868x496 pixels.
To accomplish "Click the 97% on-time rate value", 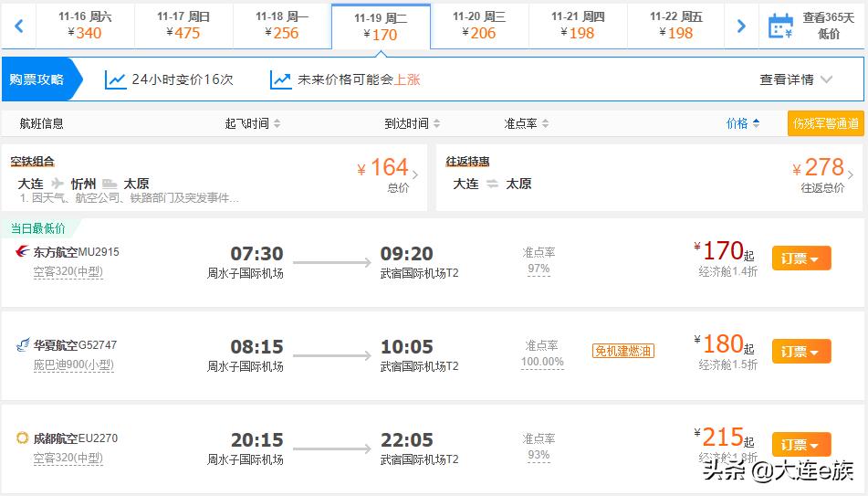I will (x=539, y=269).
